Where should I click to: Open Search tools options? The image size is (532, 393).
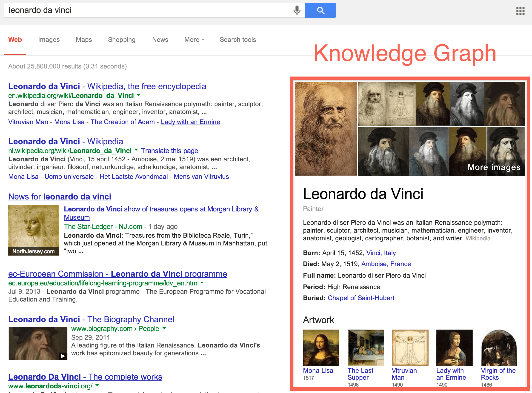238,40
